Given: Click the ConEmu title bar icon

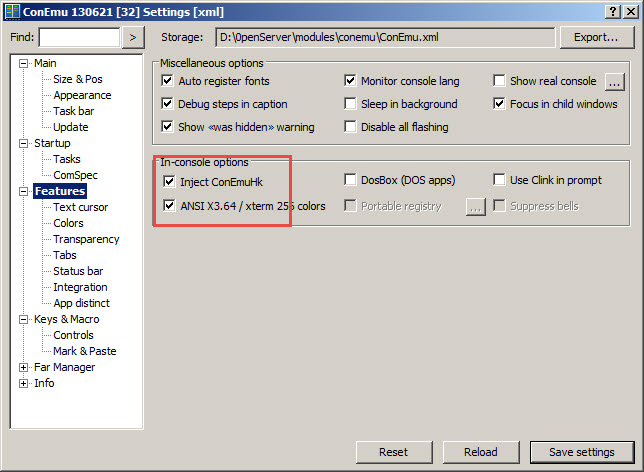Looking at the screenshot, I should [11, 11].
